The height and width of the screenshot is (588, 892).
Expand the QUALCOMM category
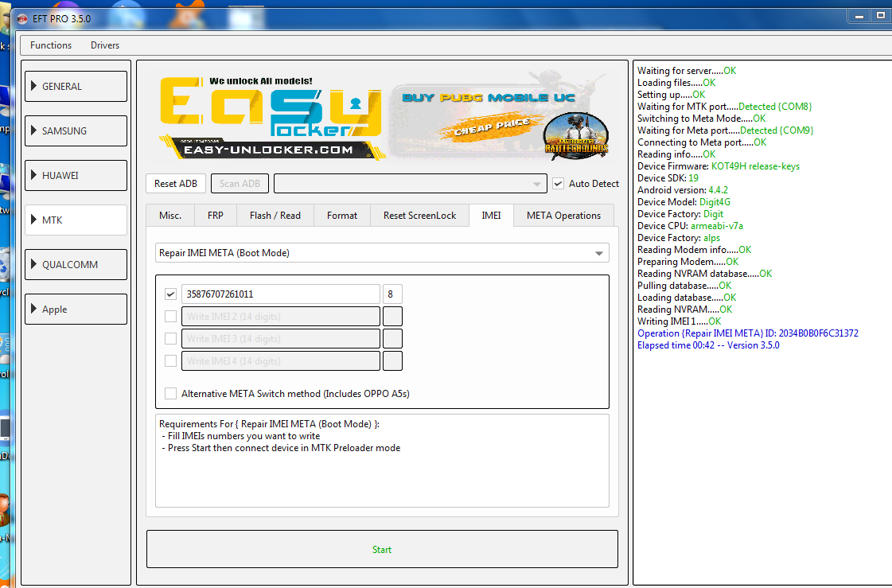(76, 264)
